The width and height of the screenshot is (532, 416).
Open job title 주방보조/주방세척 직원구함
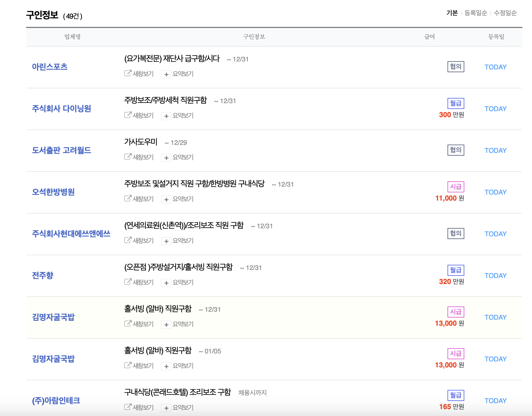click(x=166, y=100)
